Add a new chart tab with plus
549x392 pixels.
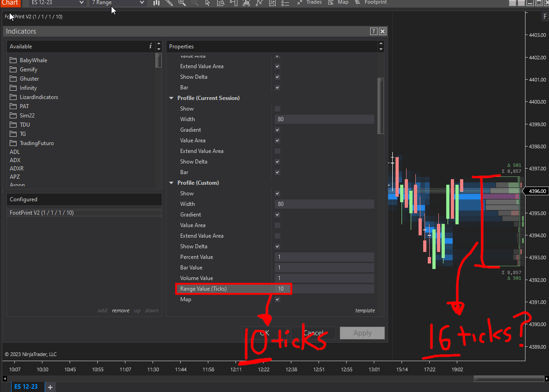(x=50, y=387)
